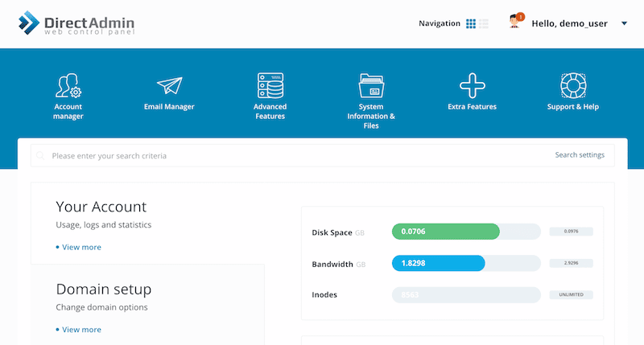This screenshot has height=345, width=644.
Task: Click the Your Account heading
Action: point(101,207)
